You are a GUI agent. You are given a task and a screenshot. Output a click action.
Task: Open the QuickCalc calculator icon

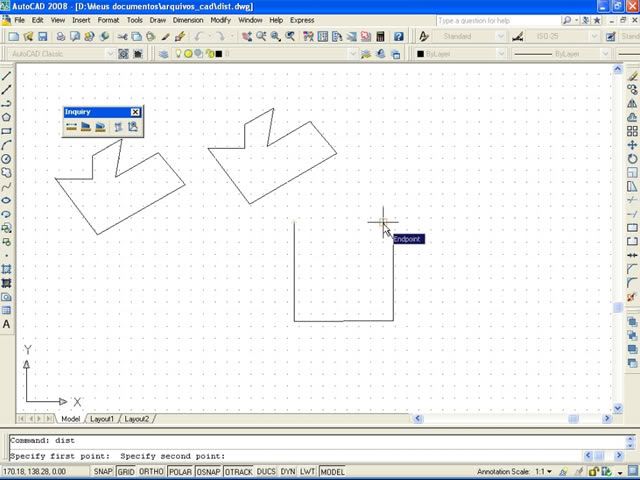[x=380, y=36]
